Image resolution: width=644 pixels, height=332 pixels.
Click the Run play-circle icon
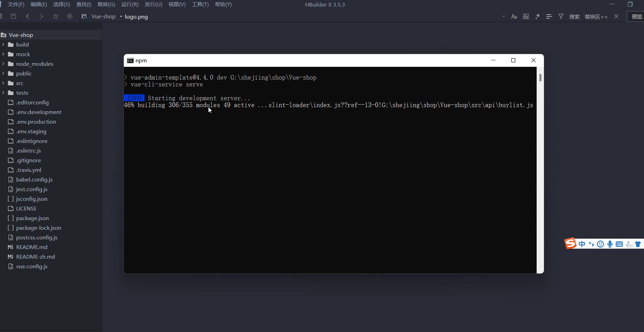(70, 16)
